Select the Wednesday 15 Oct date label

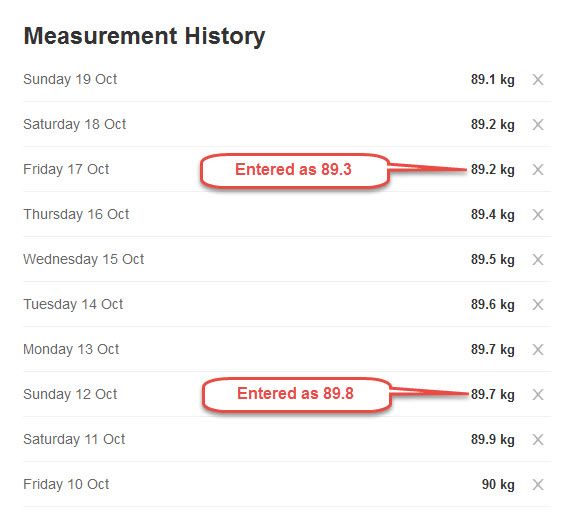(x=83, y=260)
